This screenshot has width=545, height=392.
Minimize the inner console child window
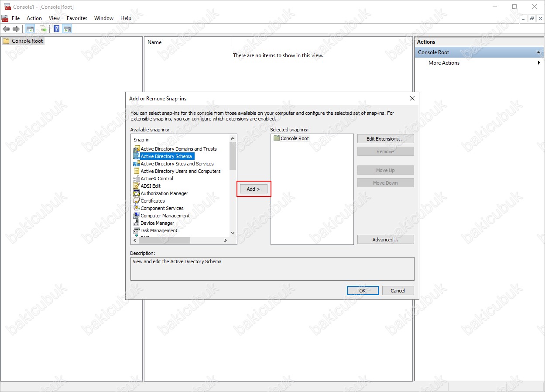click(x=524, y=18)
